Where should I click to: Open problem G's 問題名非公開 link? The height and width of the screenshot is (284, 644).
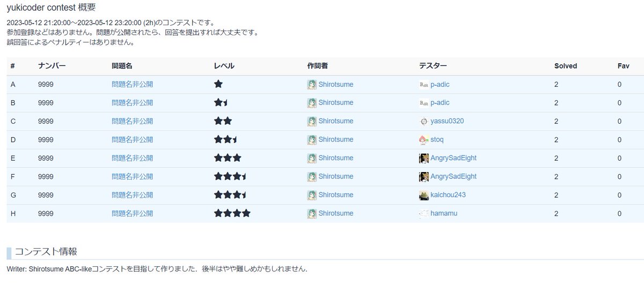tap(132, 195)
